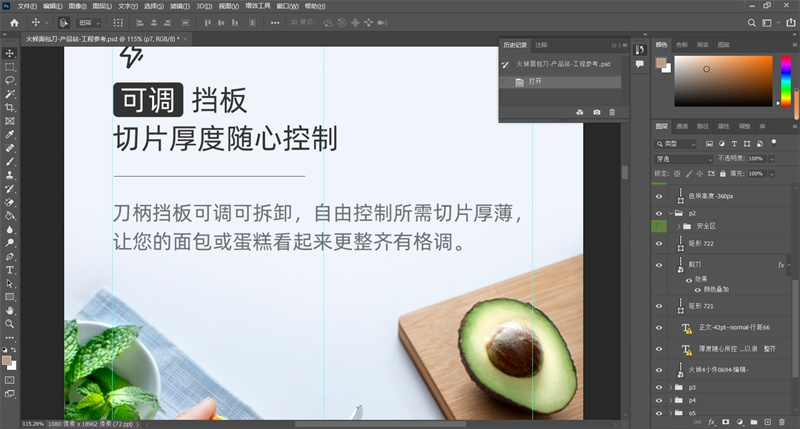Select the 正文-42pt text layer

(x=730, y=328)
